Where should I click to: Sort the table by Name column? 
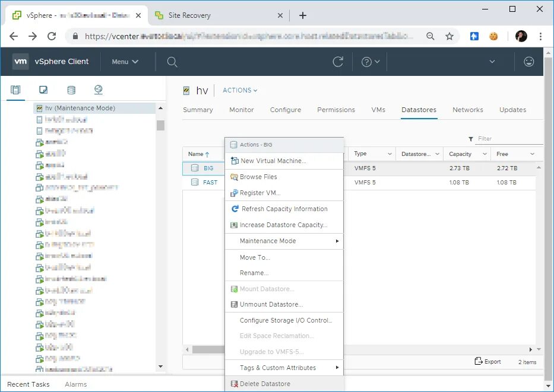[x=198, y=154]
